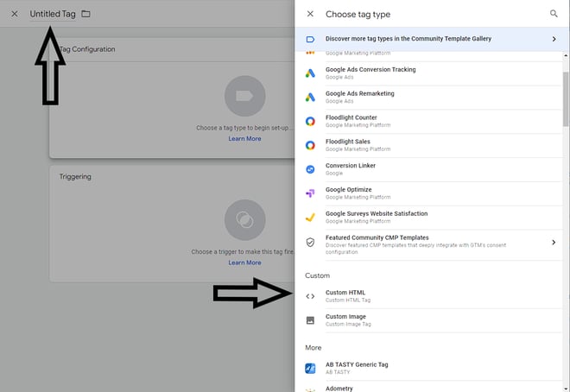The width and height of the screenshot is (570, 392).
Task: Open Learn More under Tag Configuration
Action: [x=244, y=139]
